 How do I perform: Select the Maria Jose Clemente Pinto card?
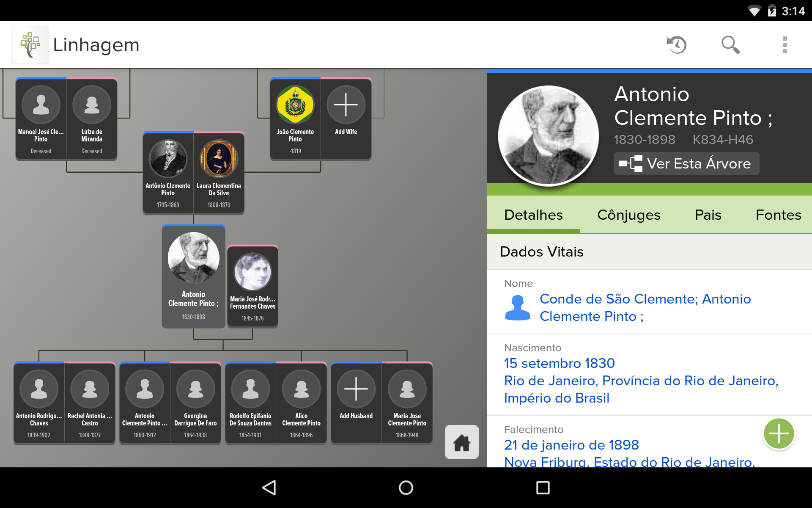coord(407,402)
